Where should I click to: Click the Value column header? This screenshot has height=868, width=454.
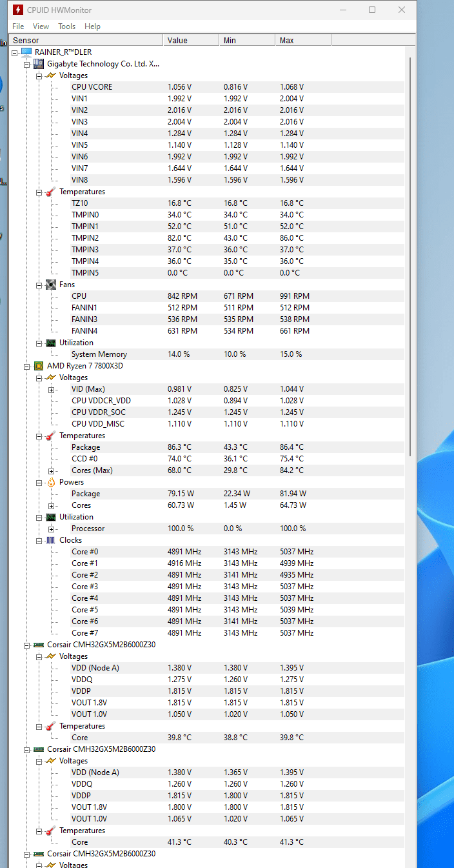[191, 40]
